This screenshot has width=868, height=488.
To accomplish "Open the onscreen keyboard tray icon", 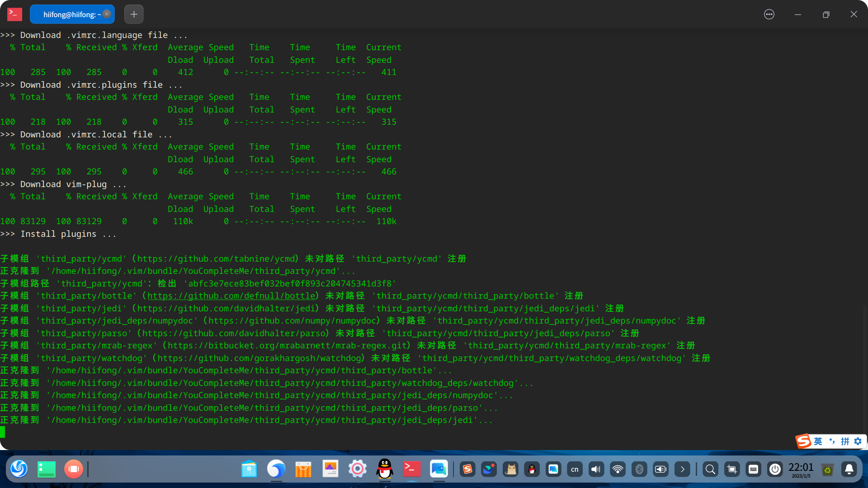I will pyautogui.click(x=754, y=469).
